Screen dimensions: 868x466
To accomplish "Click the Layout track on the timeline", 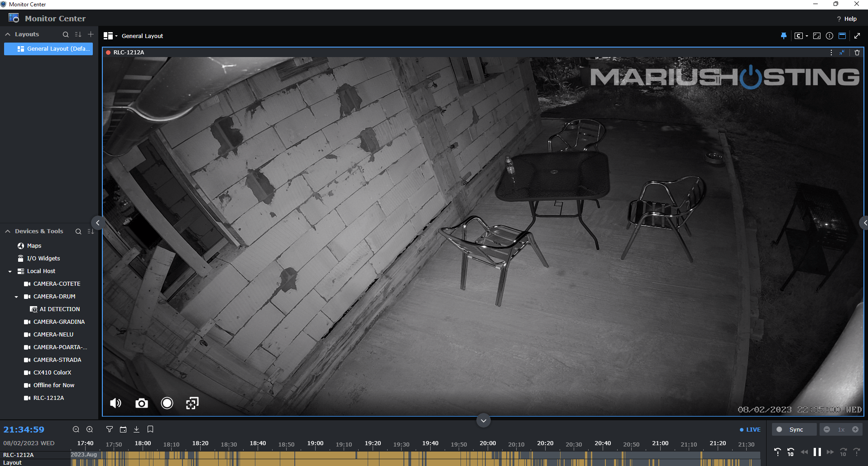I will (x=417, y=462).
